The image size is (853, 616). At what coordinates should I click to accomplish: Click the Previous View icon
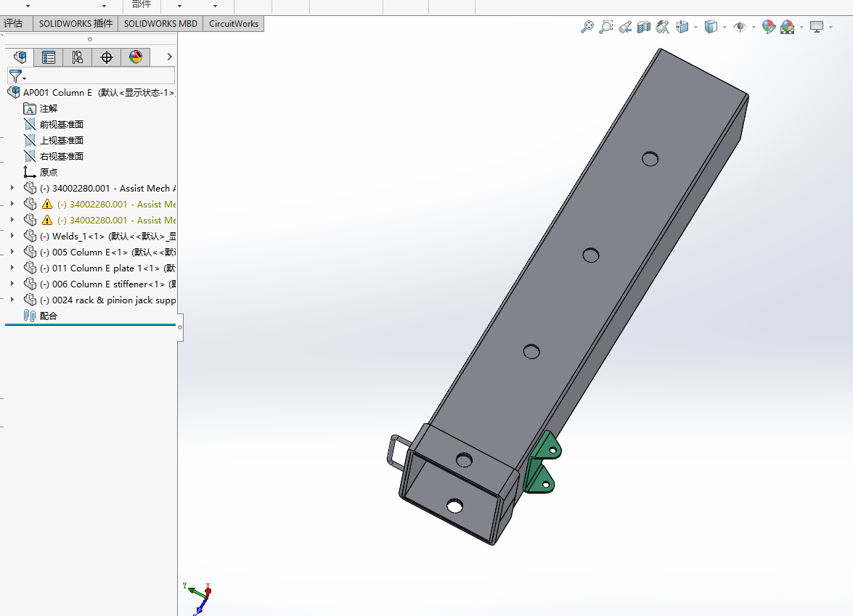[x=625, y=27]
